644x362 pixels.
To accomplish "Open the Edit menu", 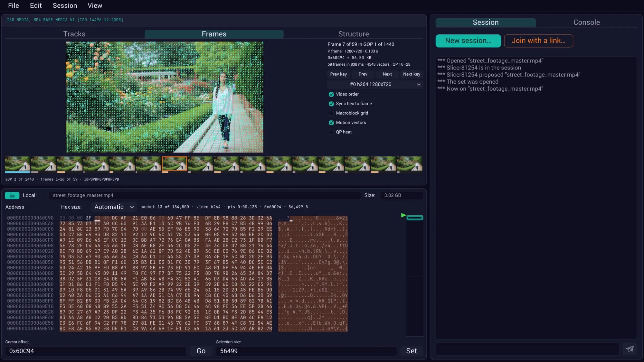I will [x=36, y=5].
